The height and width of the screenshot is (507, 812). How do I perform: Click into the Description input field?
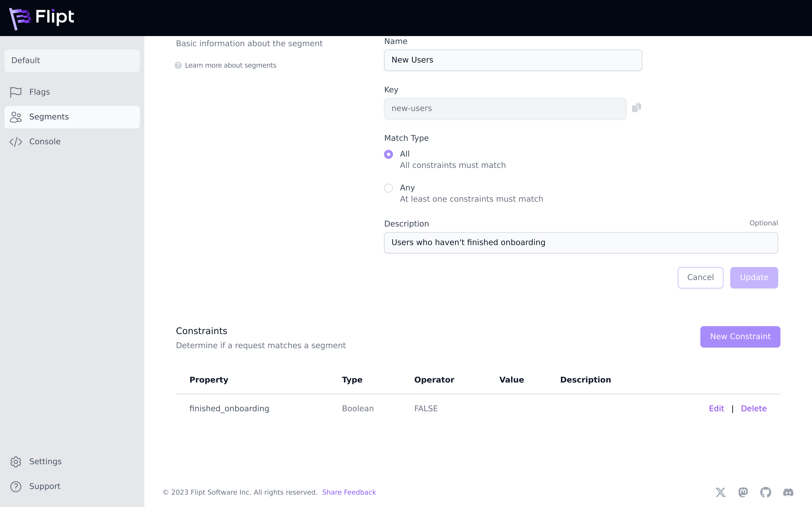pyautogui.click(x=580, y=242)
